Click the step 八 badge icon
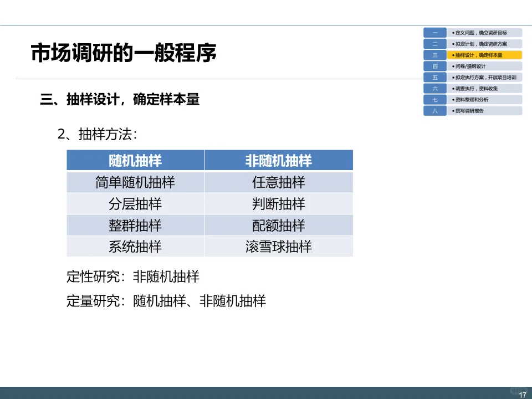The height and width of the screenshot is (399, 532). tap(435, 110)
